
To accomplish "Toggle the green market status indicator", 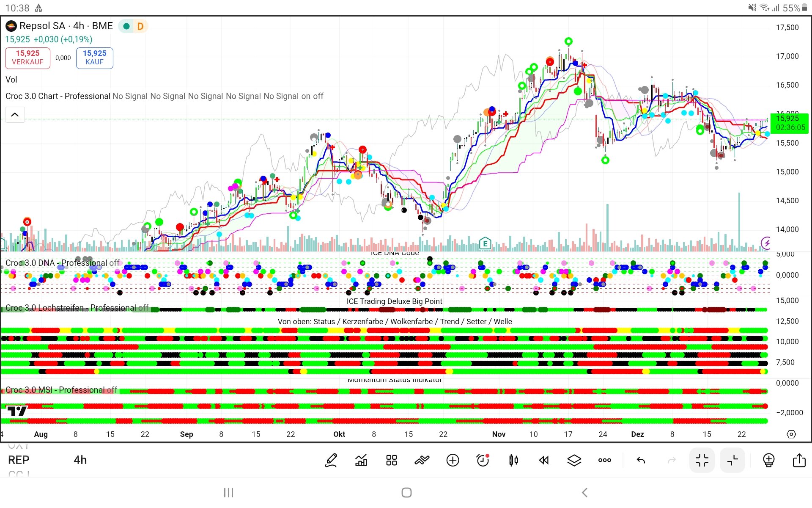I will coord(126,26).
